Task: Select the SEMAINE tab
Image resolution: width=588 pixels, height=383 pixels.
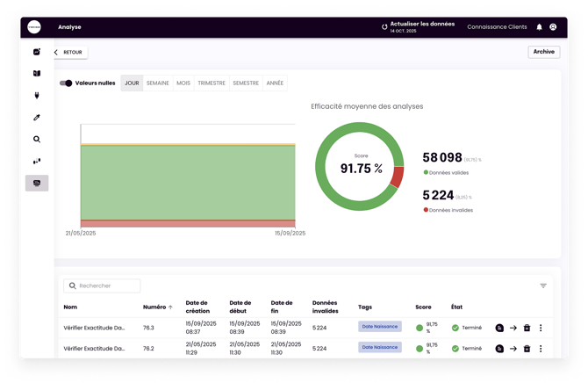Action: tap(157, 83)
